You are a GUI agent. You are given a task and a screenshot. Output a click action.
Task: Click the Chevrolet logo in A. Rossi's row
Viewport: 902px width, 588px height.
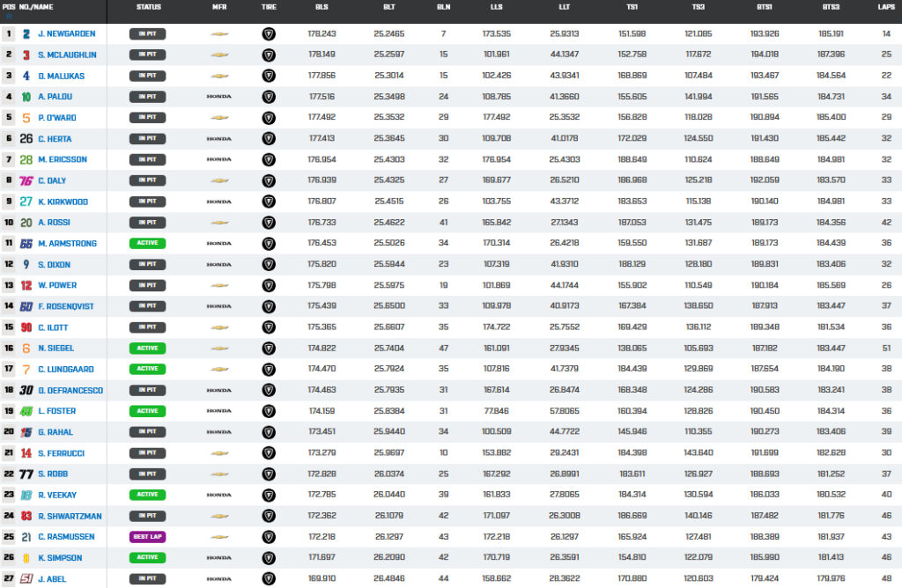tap(219, 223)
